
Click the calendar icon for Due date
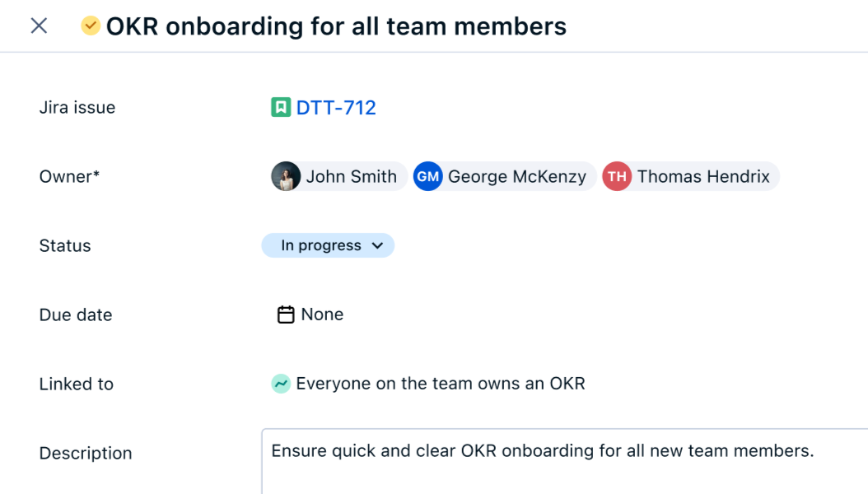point(286,315)
